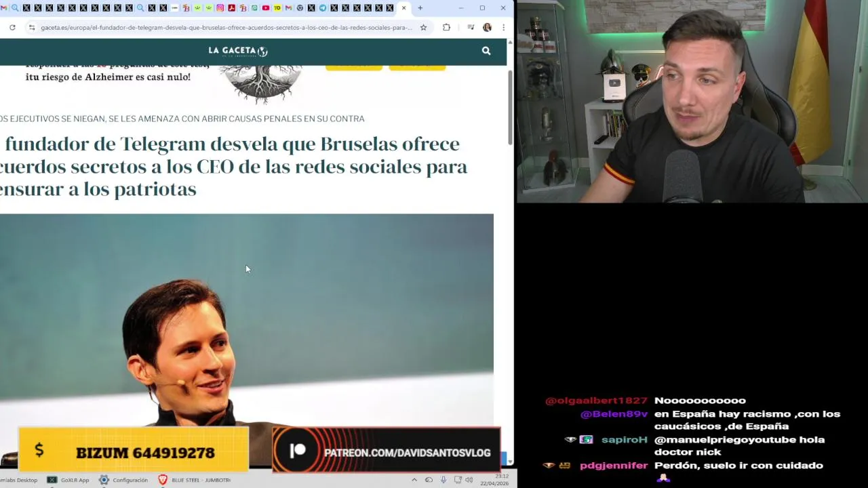Click chat username @olgaalbert1827
Screen dimensions: 868x488
(x=596, y=401)
